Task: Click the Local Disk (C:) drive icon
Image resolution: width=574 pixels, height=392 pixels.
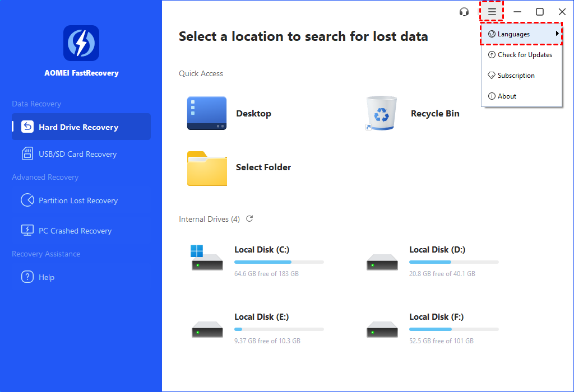Action: [x=207, y=258]
